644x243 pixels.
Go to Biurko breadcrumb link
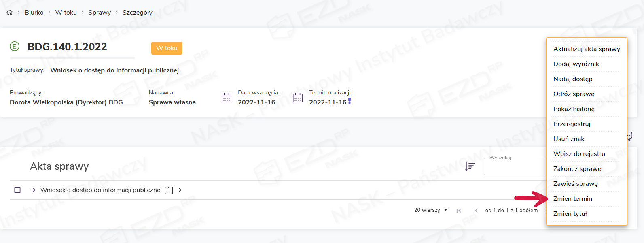pos(34,13)
